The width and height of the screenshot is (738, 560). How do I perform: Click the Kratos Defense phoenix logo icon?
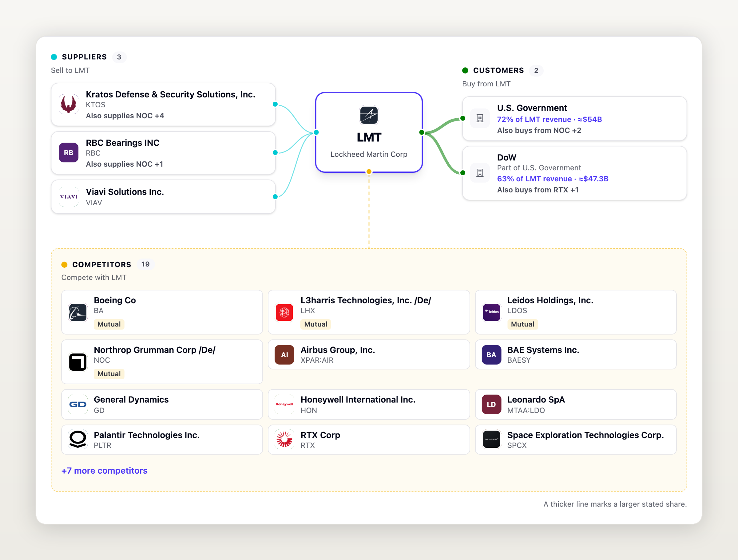[x=68, y=105]
